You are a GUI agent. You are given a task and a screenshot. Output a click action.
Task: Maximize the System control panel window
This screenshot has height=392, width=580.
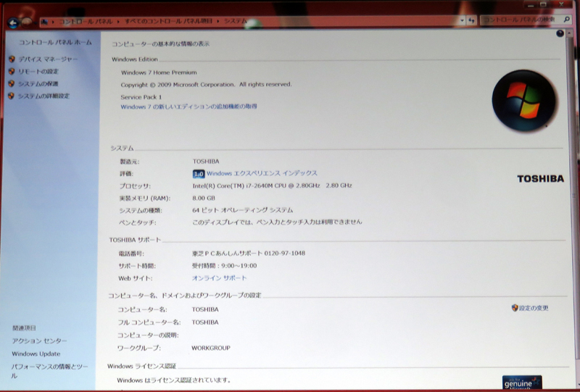[x=543, y=5]
